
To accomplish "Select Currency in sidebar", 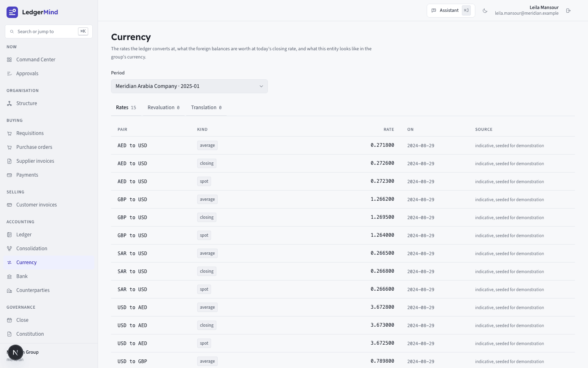I will tap(49, 263).
